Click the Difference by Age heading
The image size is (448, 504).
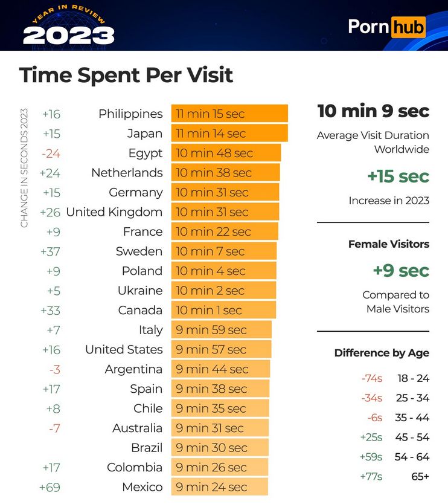(x=382, y=353)
